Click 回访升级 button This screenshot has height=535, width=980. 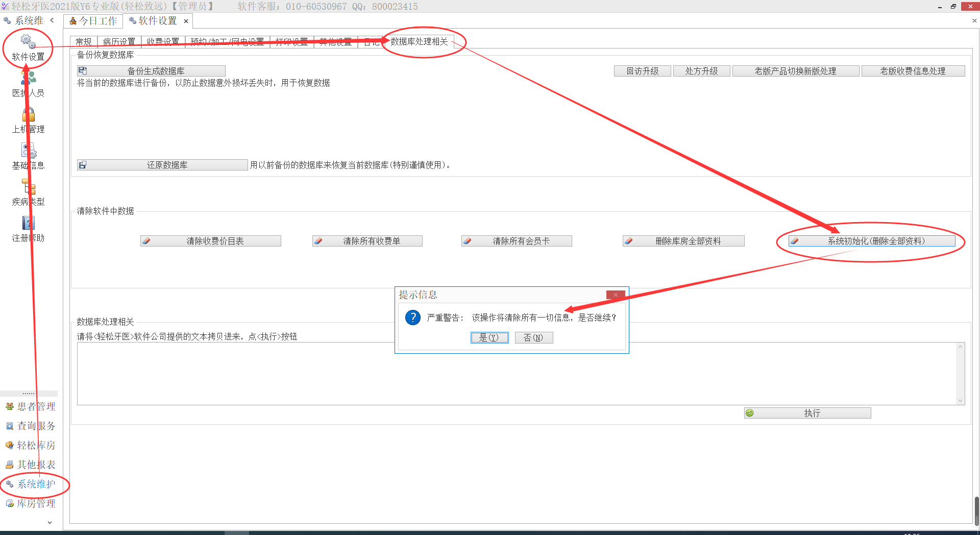(643, 71)
